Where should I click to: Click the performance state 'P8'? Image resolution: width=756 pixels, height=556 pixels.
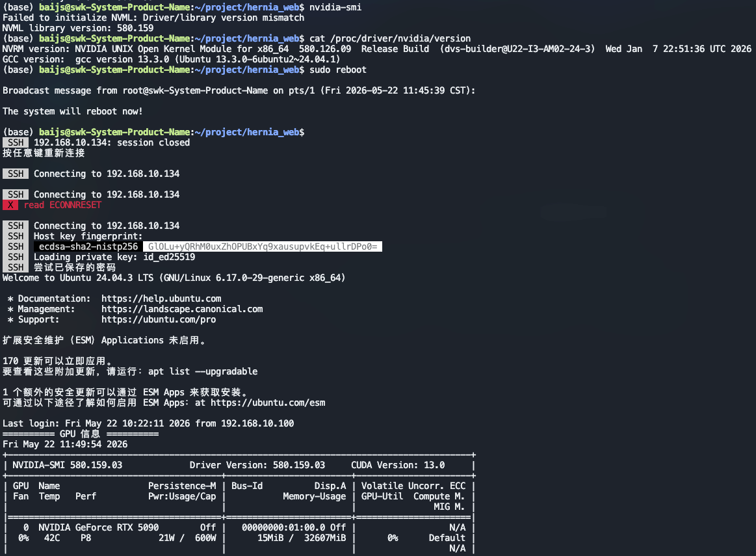click(x=86, y=538)
